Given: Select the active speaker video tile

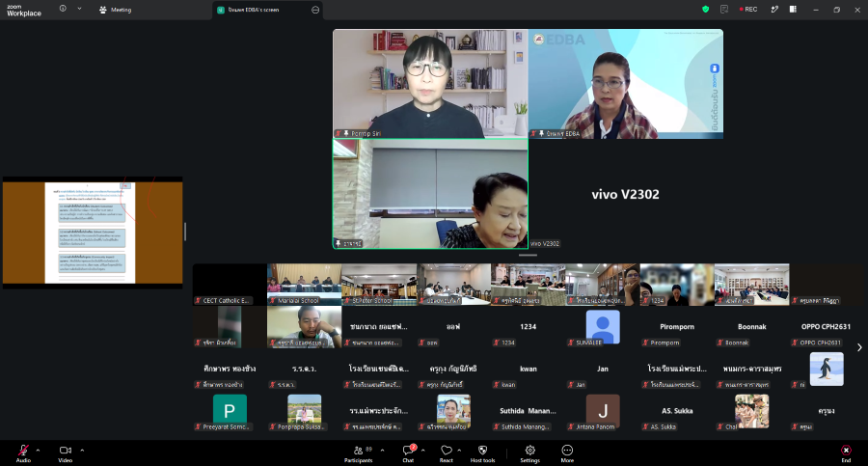Looking at the screenshot, I should coord(430,194).
